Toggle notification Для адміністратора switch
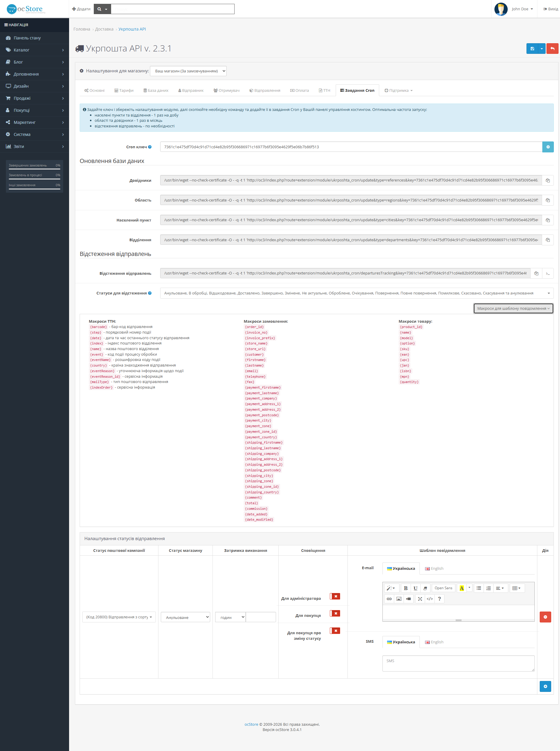The image size is (560, 751). [x=335, y=596]
